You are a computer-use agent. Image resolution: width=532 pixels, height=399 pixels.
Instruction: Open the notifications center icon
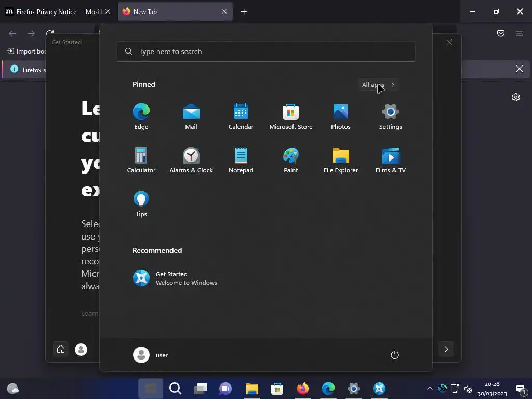521,389
